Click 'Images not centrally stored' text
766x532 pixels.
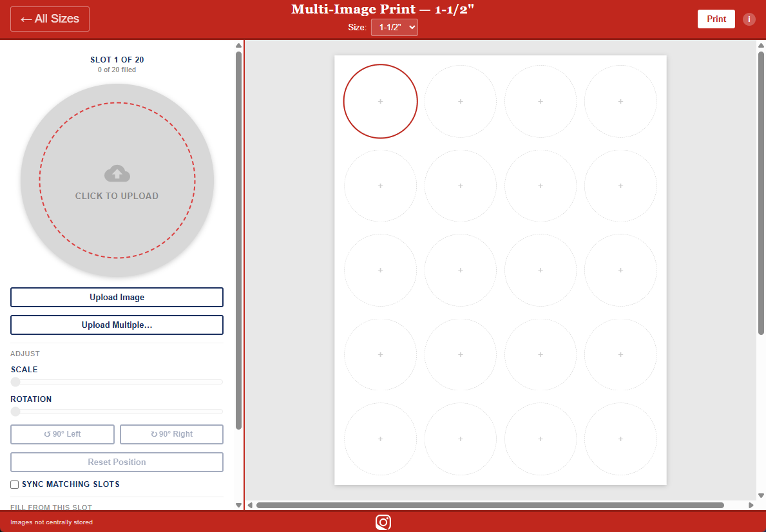(x=52, y=522)
